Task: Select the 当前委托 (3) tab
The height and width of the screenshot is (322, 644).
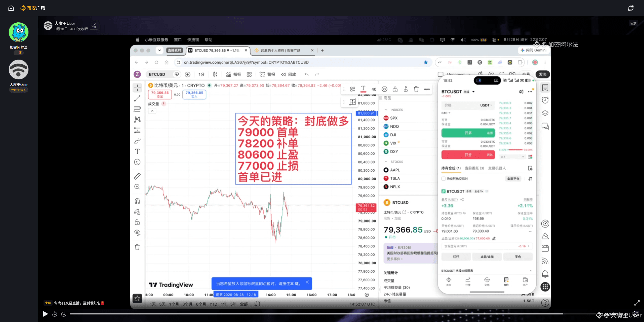Action: coord(474,168)
